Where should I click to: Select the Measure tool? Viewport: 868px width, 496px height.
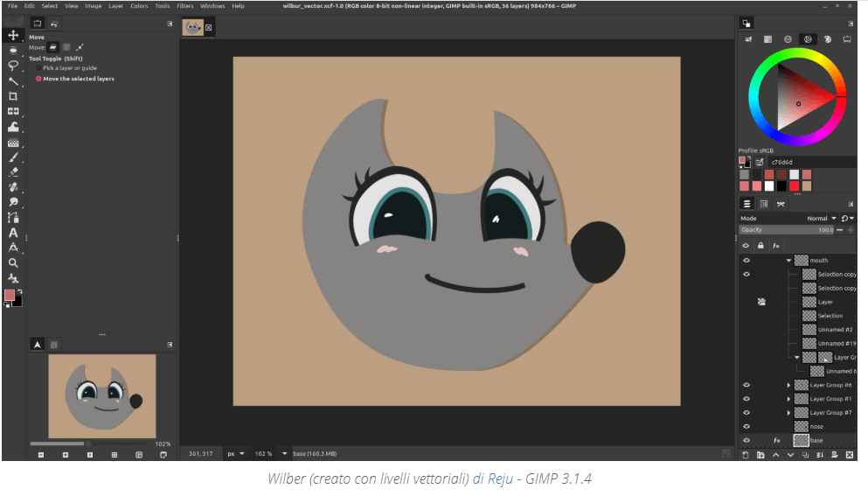(13, 248)
